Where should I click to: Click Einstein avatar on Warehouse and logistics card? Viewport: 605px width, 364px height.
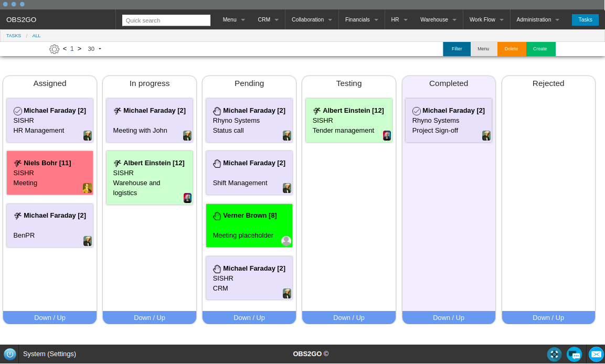pyautogui.click(x=187, y=198)
